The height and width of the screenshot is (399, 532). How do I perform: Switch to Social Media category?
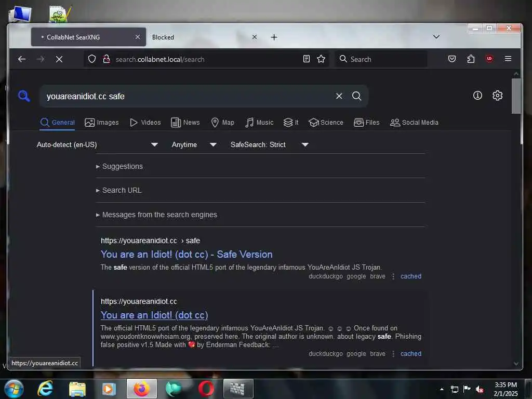414,123
